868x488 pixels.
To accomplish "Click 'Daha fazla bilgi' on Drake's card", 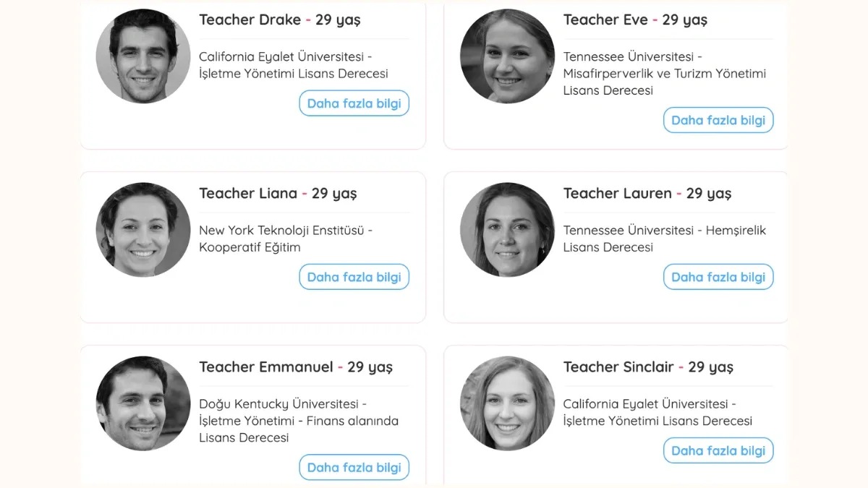I will point(354,103).
